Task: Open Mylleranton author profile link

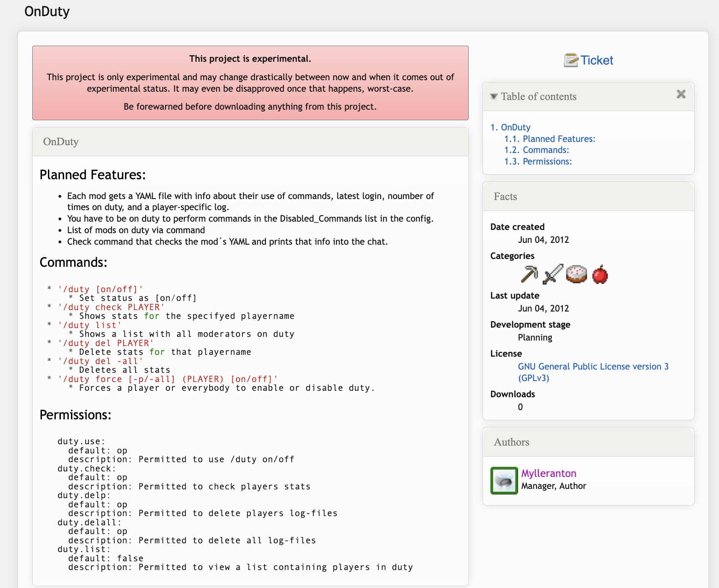Action: tap(548, 473)
